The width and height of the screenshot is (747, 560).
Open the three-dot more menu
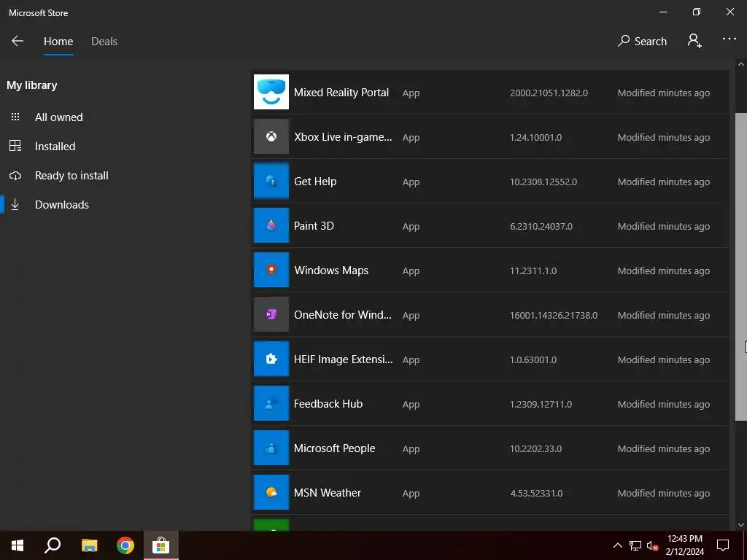pyautogui.click(x=729, y=39)
